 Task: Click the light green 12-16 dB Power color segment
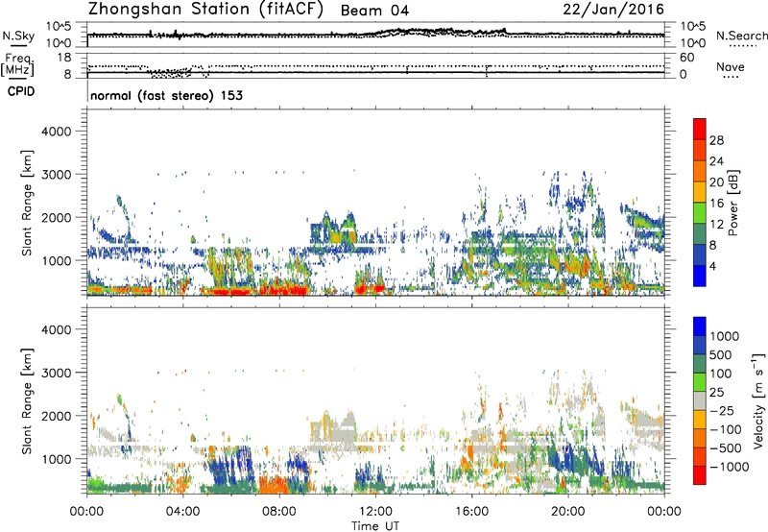point(700,213)
